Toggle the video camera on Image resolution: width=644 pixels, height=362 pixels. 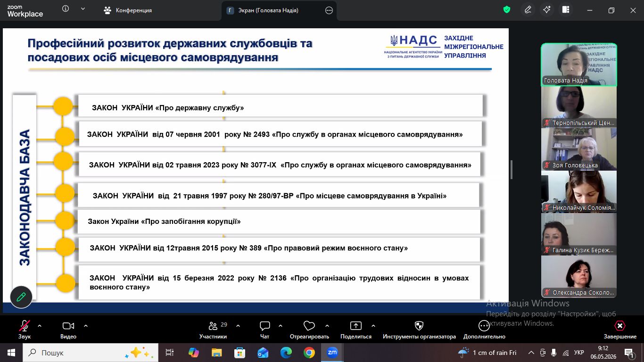(68, 326)
